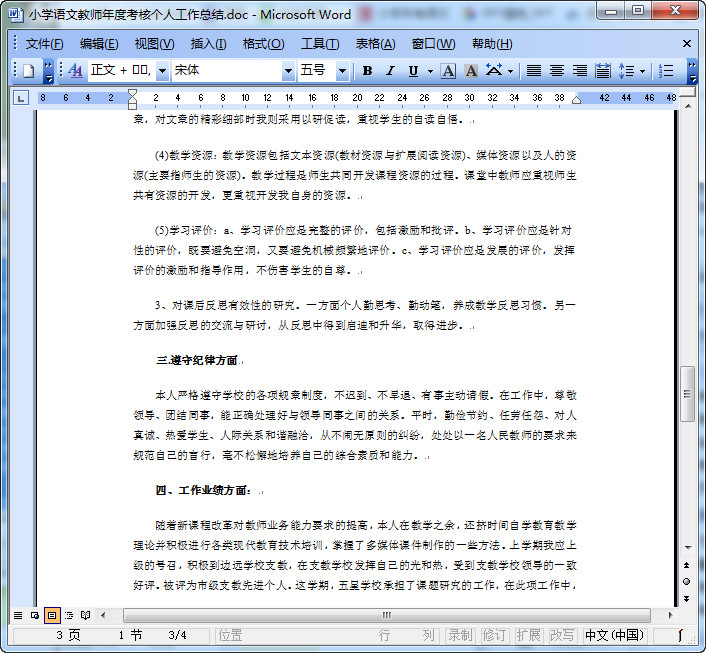Click the right indent ruler marker
706x653 pixels.
point(576,100)
